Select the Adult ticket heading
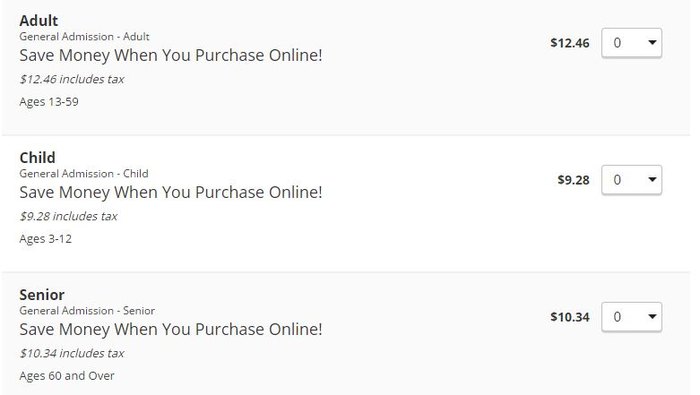700x395 pixels. [x=38, y=21]
